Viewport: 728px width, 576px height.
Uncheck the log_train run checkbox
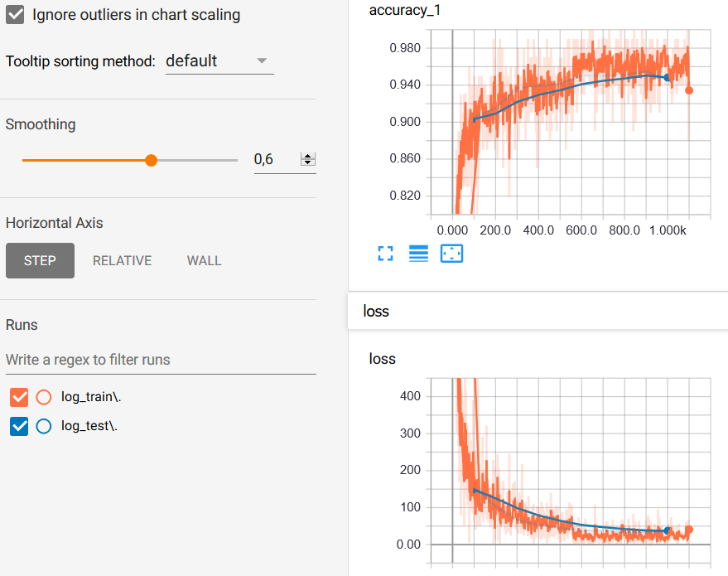pos(19,397)
